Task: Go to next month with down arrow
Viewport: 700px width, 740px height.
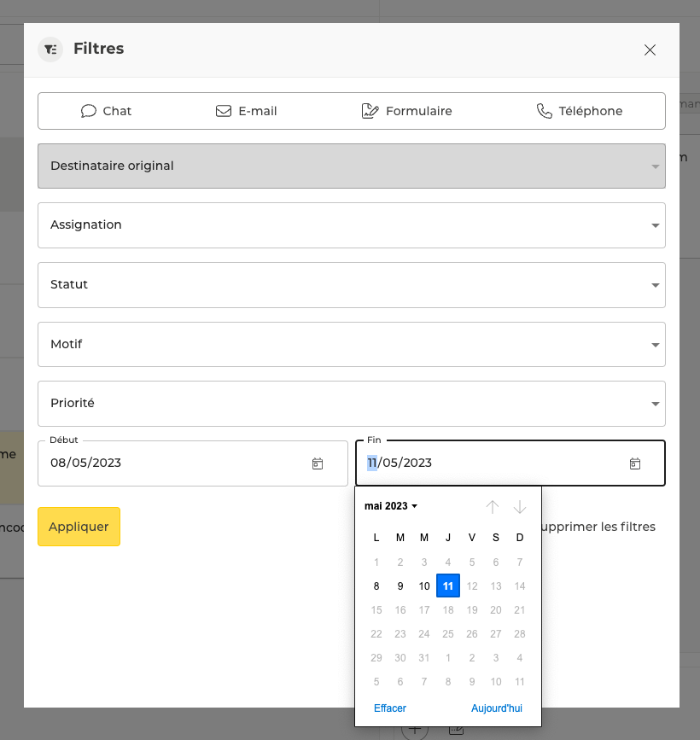Action: 520,507
